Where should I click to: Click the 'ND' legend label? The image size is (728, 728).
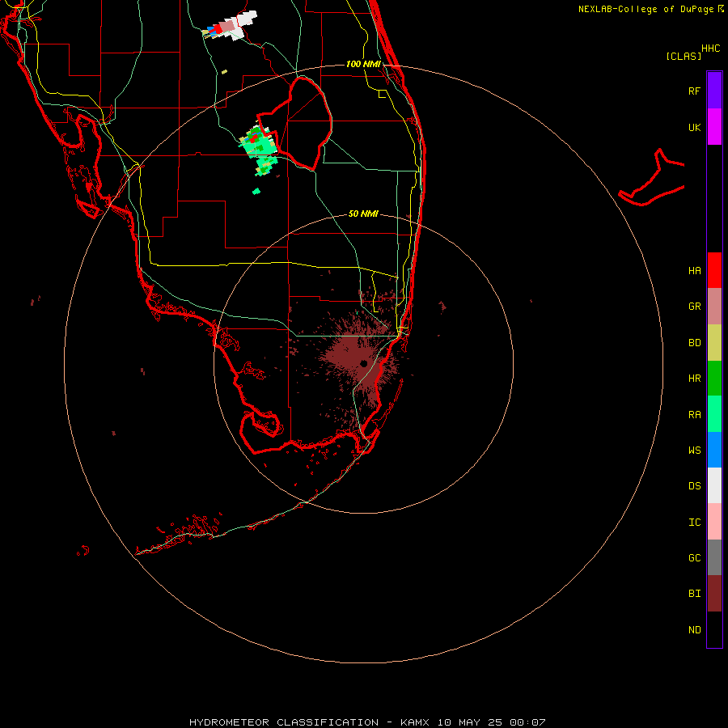pos(694,630)
